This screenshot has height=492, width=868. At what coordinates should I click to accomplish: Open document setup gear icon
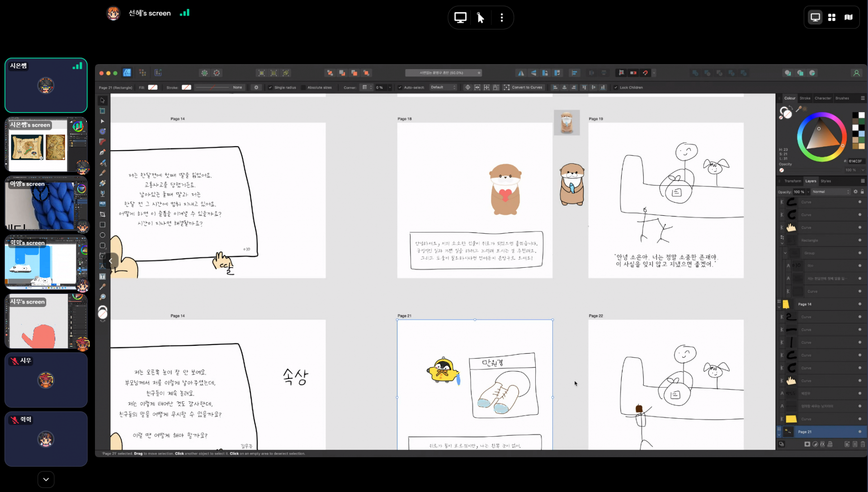coord(204,73)
